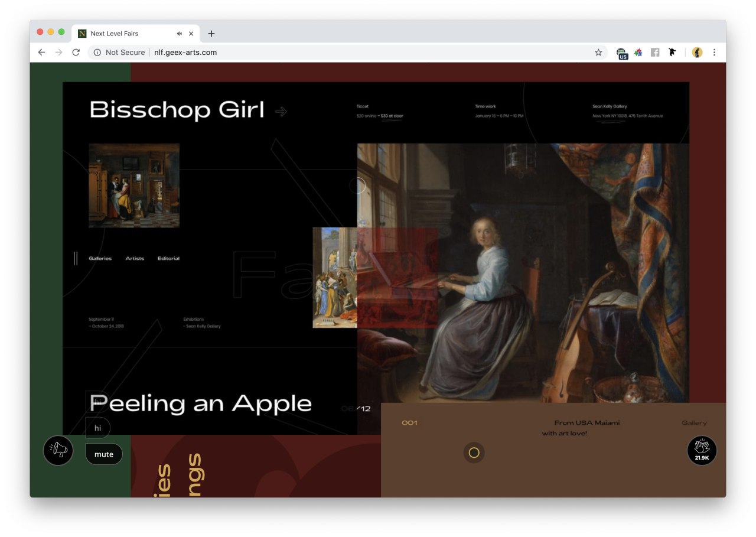Click the colorful pinwheel extension icon
The width and height of the screenshot is (756, 537).
[638, 53]
